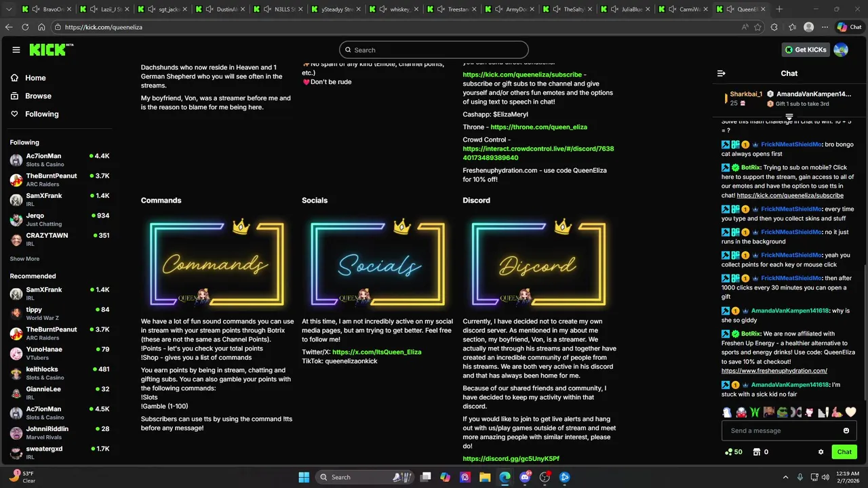The height and width of the screenshot is (488, 868).
Task: Open YunoHanae in Recommended list
Action: click(60, 353)
